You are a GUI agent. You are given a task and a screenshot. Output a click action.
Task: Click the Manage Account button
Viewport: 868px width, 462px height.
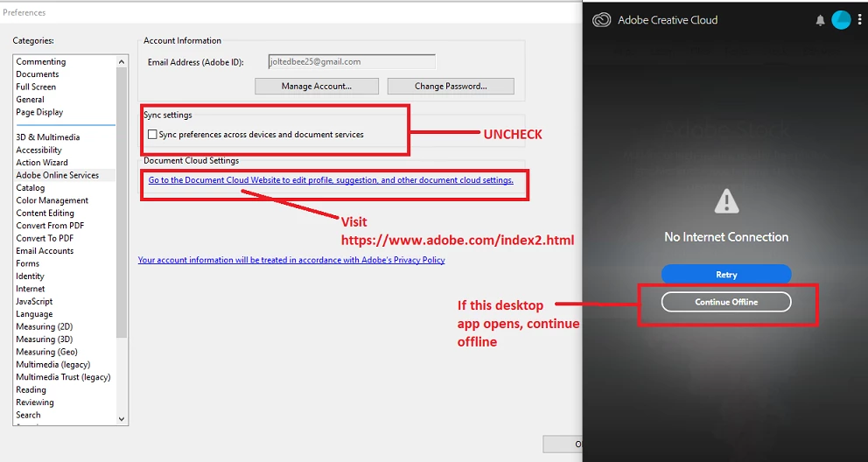click(x=317, y=87)
